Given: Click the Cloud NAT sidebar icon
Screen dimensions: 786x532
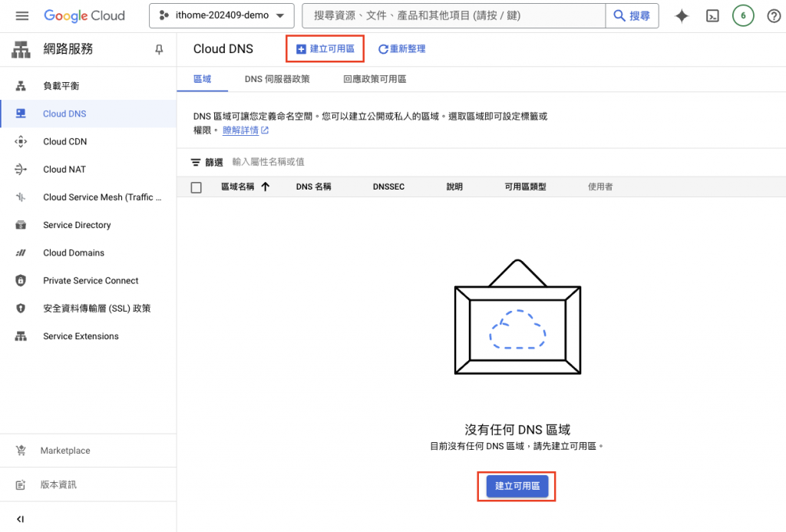Looking at the screenshot, I should pyautogui.click(x=21, y=170).
